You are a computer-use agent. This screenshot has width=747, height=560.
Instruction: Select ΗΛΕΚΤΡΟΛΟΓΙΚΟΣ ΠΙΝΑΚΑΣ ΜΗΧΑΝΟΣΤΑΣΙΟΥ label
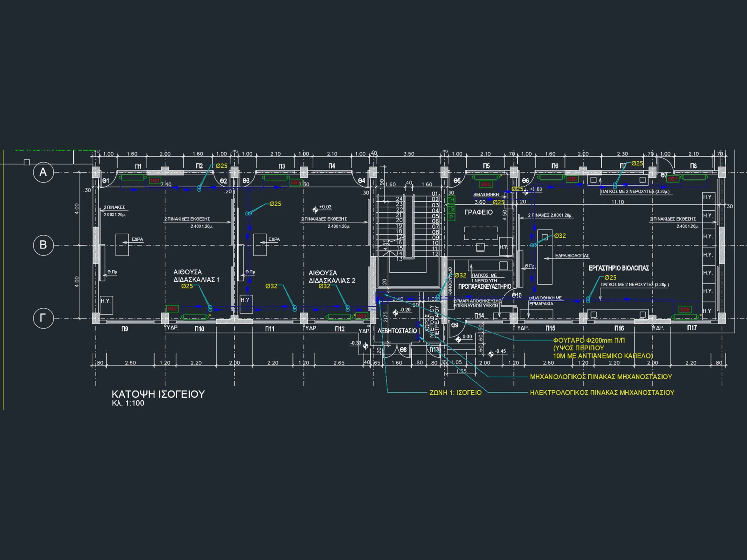602,393
